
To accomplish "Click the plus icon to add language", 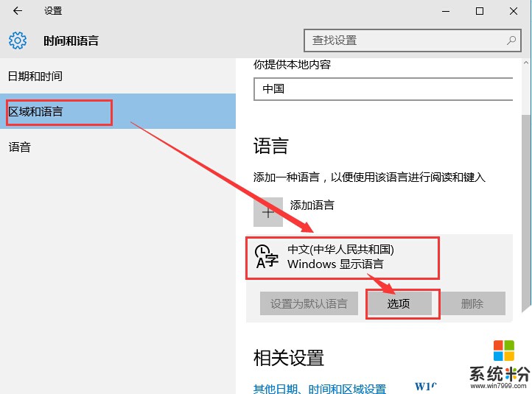I will (268, 212).
